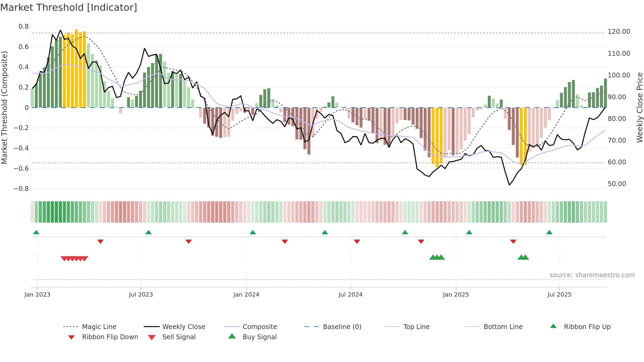644x362 pixels.
Task: Click the Jan 2025 x-axis label
Action: tap(456, 294)
